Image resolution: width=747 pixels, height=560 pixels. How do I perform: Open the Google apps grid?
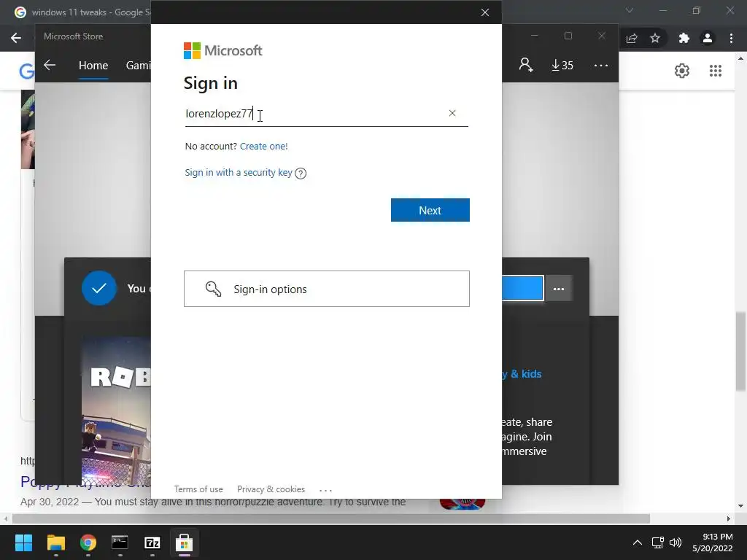(716, 71)
